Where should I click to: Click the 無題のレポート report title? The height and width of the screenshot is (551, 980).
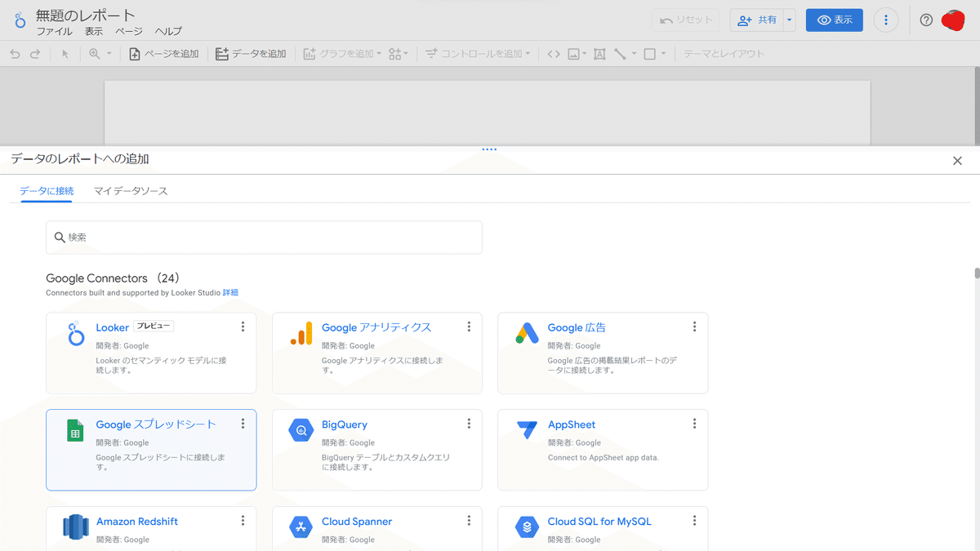(x=86, y=15)
